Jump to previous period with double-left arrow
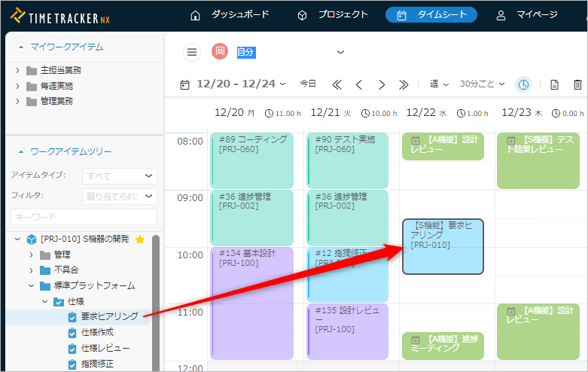This screenshot has width=588, height=372. pos(337,84)
